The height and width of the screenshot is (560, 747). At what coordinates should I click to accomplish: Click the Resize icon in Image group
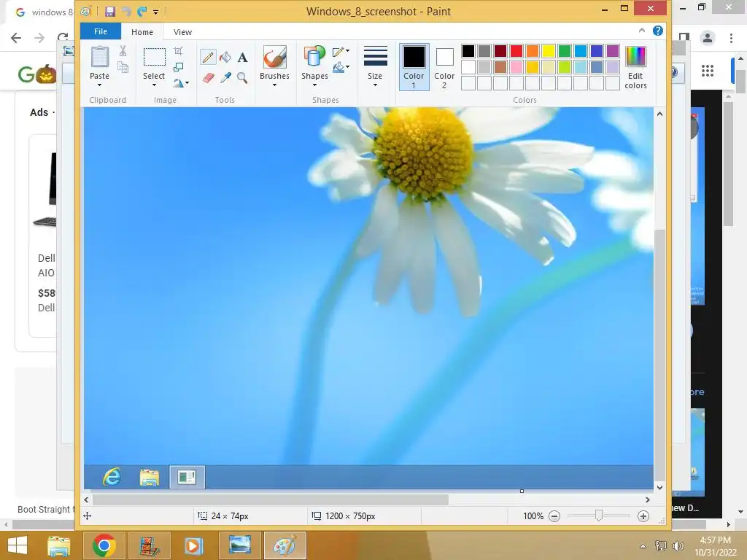point(179,67)
